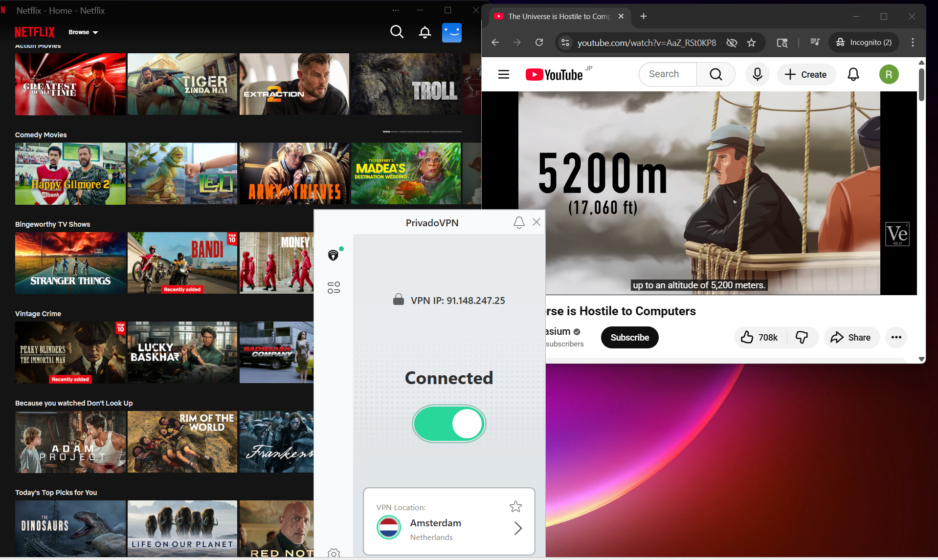Viewport: 938px width, 560px height.
Task: Click VPN IP address text
Action: point(458,301)
